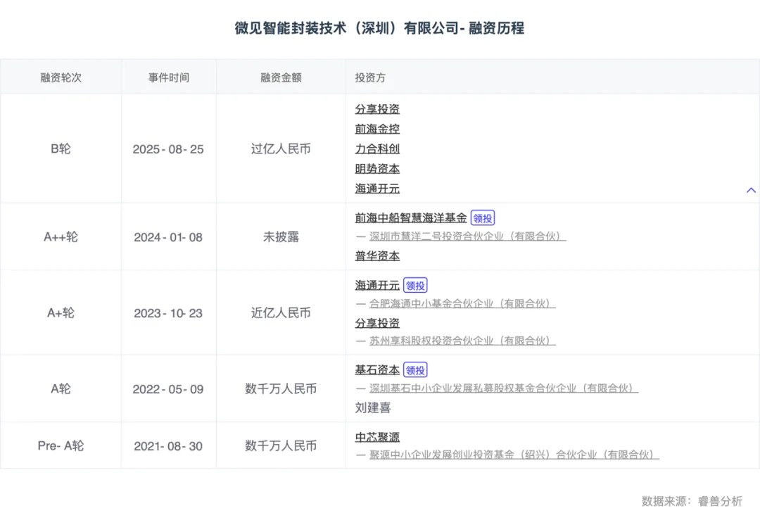
Task: Click 基石资本 investor link
Action: point(377,370)
